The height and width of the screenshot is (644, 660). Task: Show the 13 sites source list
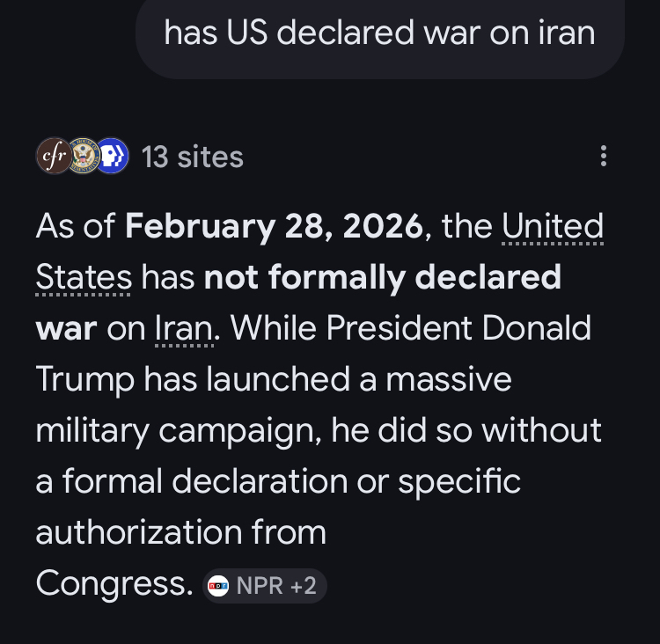[192, 157]
